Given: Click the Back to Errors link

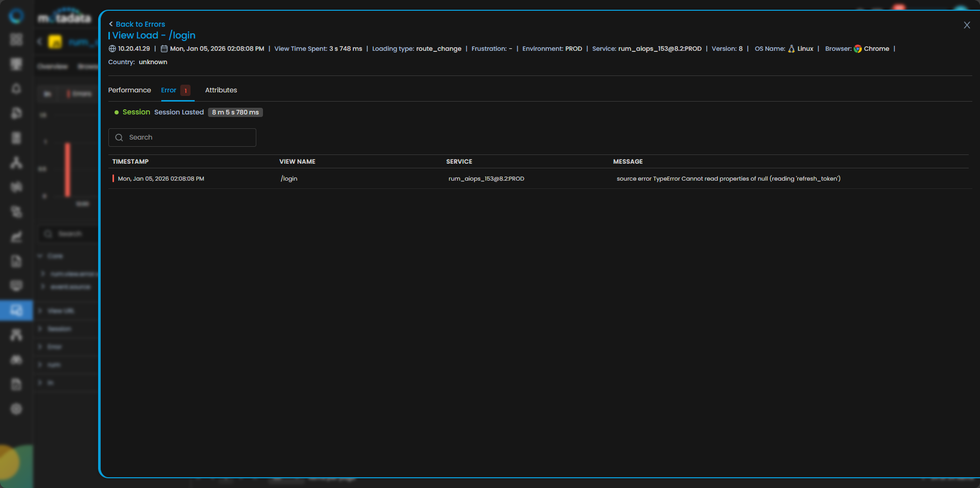Looking at the screenshot, I should point(137,24).
